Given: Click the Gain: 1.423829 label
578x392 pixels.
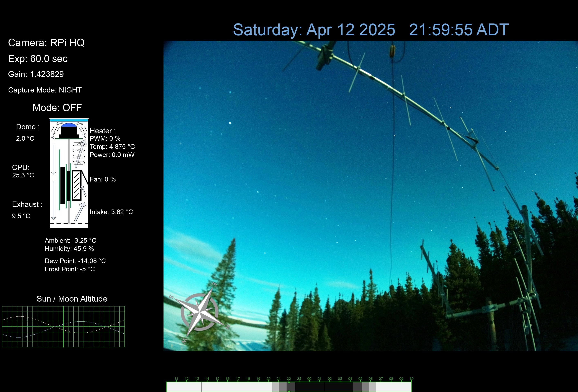Looking at the screenshot, I should pyautogui.click(x=36, y=74).
